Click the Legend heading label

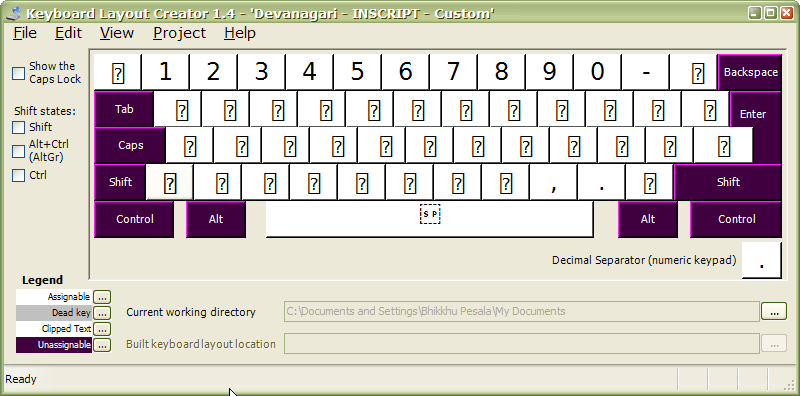pos(42,280)
